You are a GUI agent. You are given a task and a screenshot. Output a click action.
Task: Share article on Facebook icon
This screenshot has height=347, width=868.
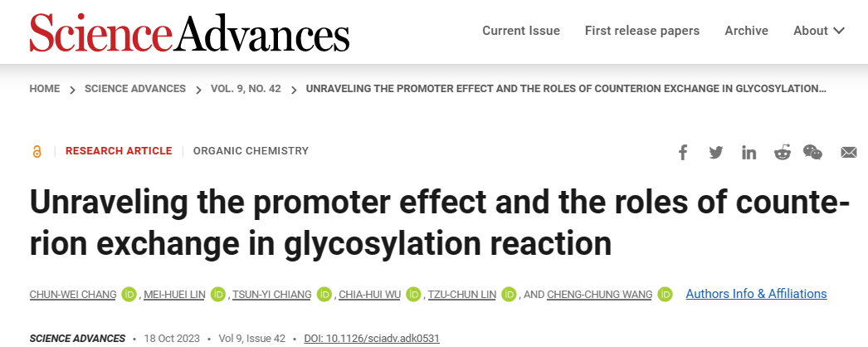click(x=683, y=152)
